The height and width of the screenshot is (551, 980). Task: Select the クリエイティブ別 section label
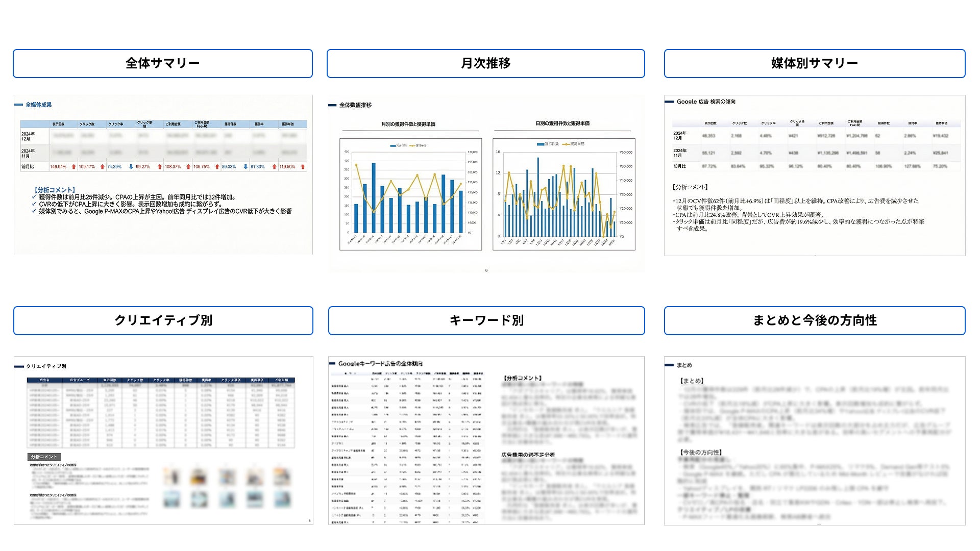click(x=163, y=320)
